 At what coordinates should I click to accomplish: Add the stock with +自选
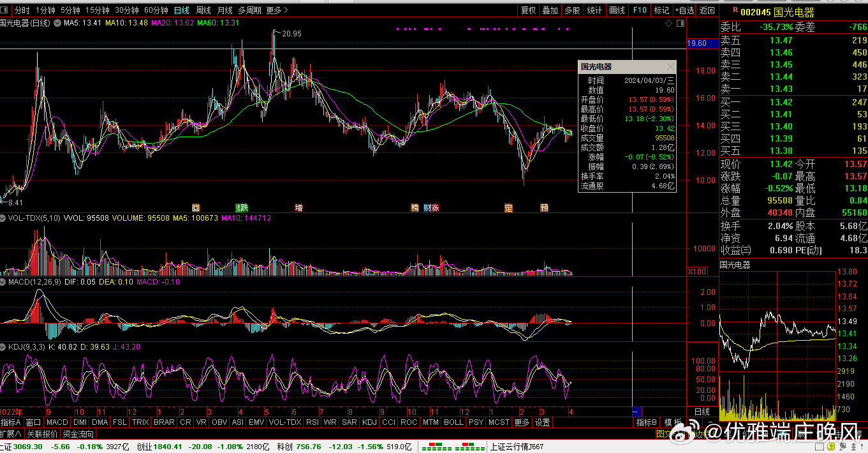[x=685, y=10]
